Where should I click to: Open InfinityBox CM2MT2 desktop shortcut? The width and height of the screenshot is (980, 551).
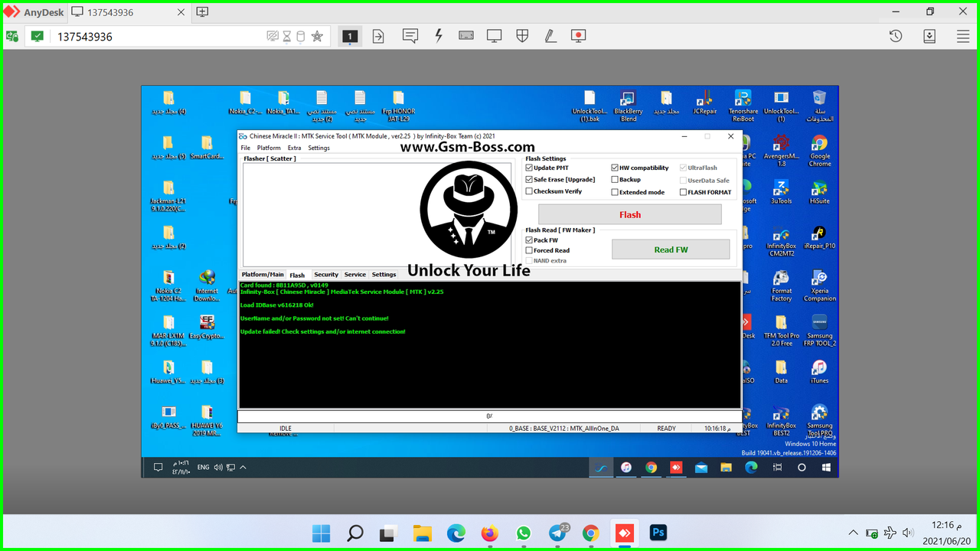pos(781,242)
